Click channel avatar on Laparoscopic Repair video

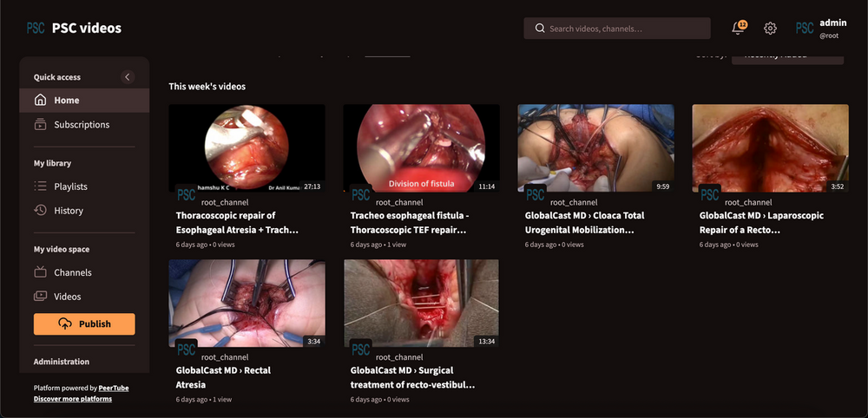710,194
